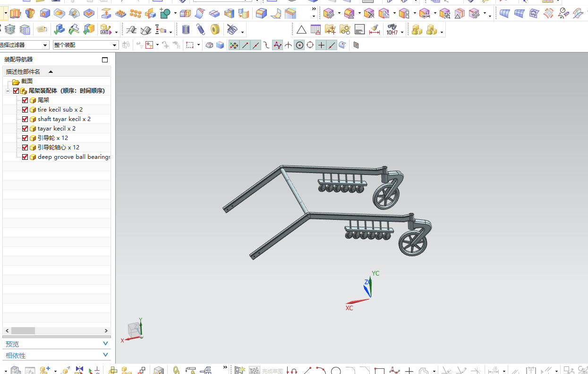Open the dropdown arrow beside 10H7 icon

coord(402,32)
